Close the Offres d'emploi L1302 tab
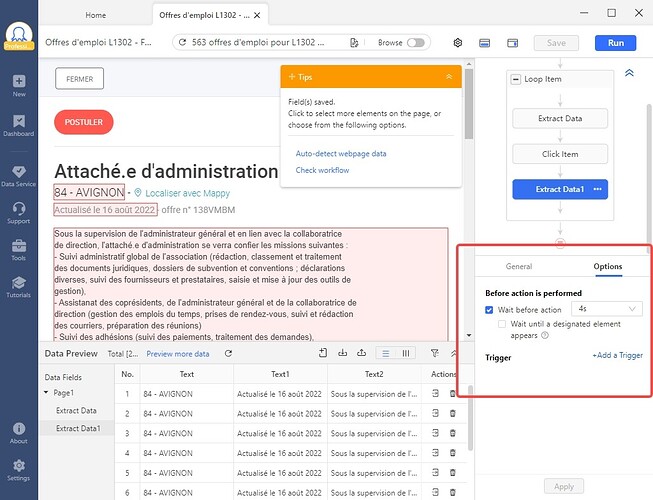The height and width of the screenshot is (500, 653). coord(257,15)
